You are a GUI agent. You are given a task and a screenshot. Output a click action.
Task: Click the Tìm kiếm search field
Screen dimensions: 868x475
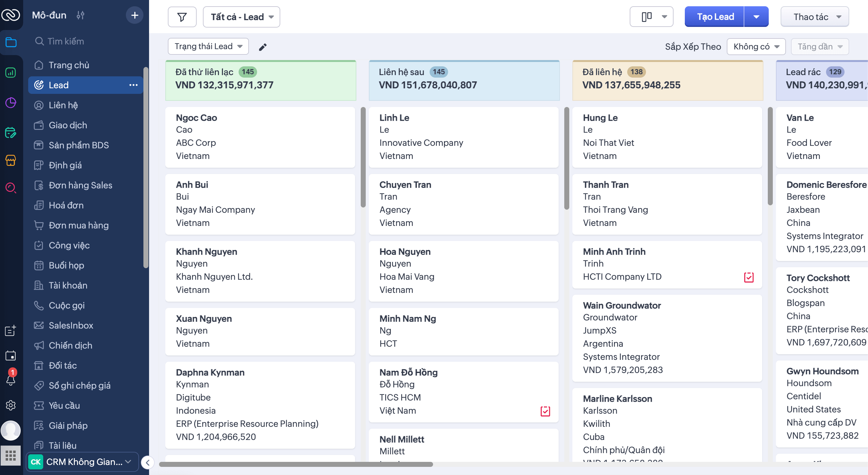[x=85, y=41]
